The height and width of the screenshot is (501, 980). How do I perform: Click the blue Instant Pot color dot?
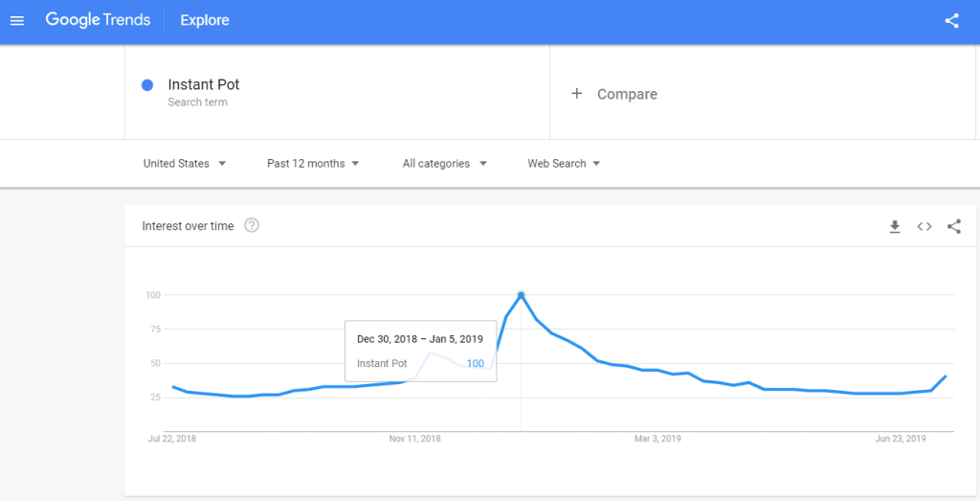147,85
